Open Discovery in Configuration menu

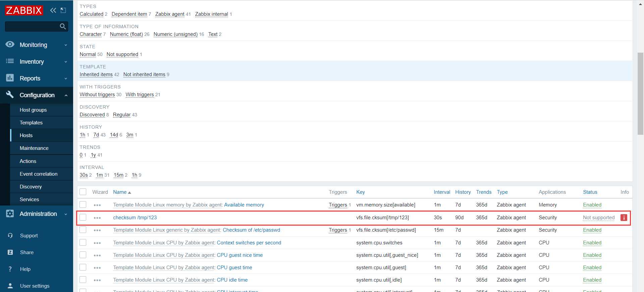pos(31,186)
